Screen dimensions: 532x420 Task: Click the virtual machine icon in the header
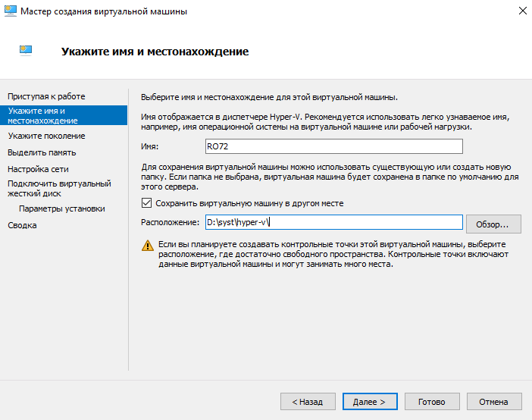tap(27, 52)
